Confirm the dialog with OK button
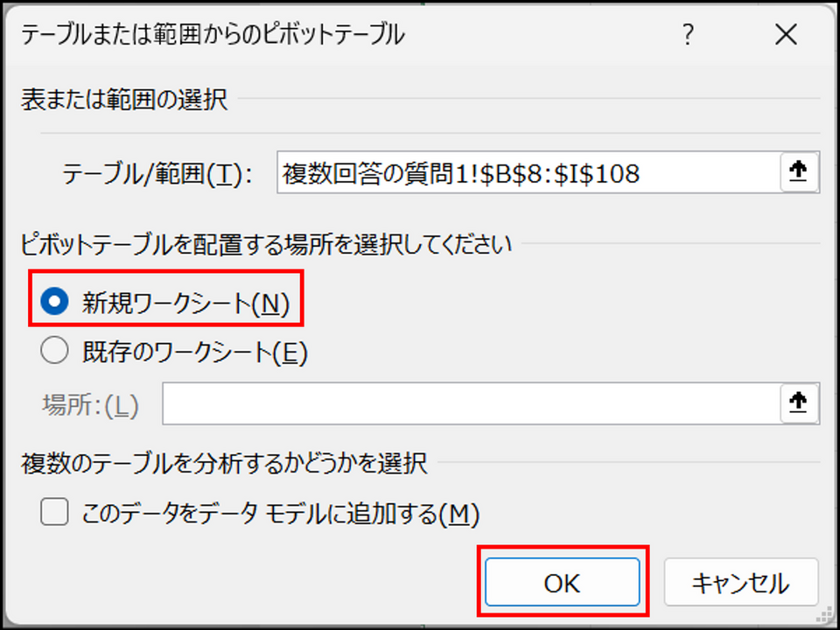Screen dimensions: 840x630 563,583
